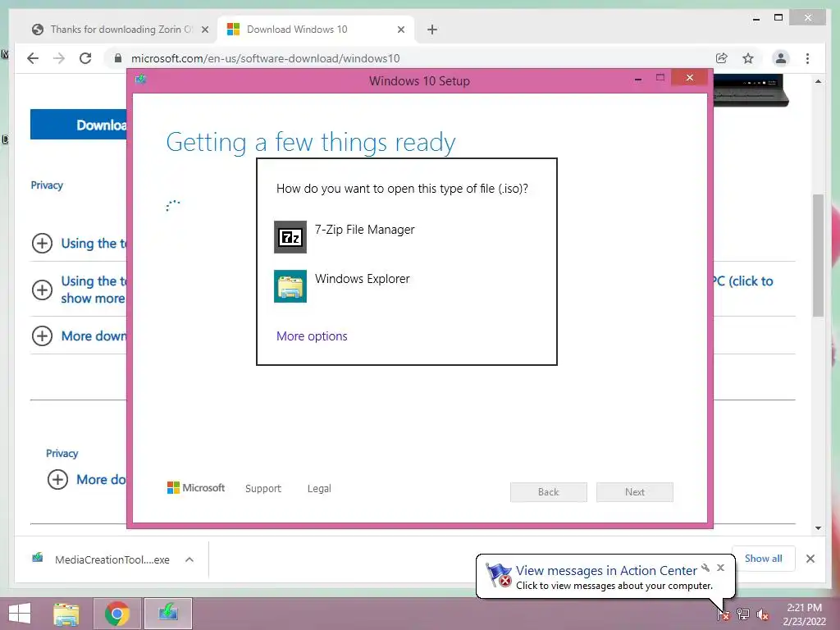Reload the Chrome page
The image size is (840, 630).
85,58
